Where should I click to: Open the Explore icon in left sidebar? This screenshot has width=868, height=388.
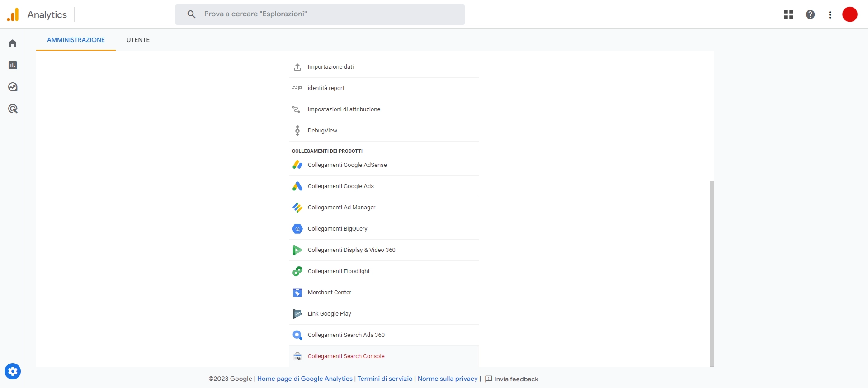click(13, 87)
